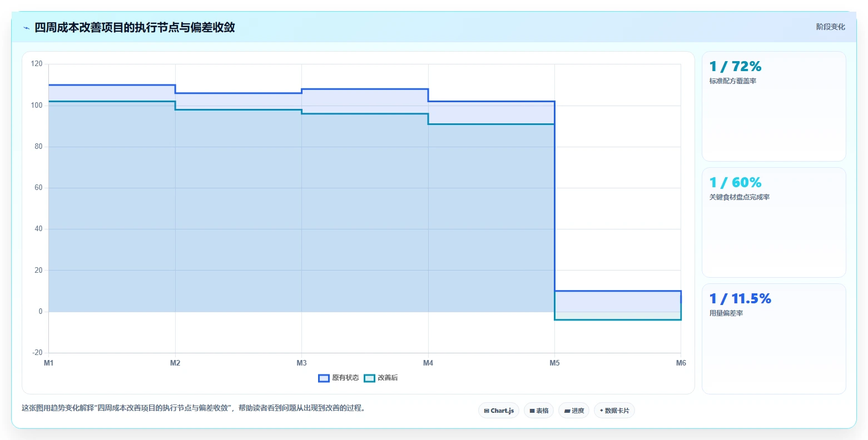This screenshot has width=868, height=440.
Task: Select the 1 / 72% metric value
Action: click(x=735, y=67)
